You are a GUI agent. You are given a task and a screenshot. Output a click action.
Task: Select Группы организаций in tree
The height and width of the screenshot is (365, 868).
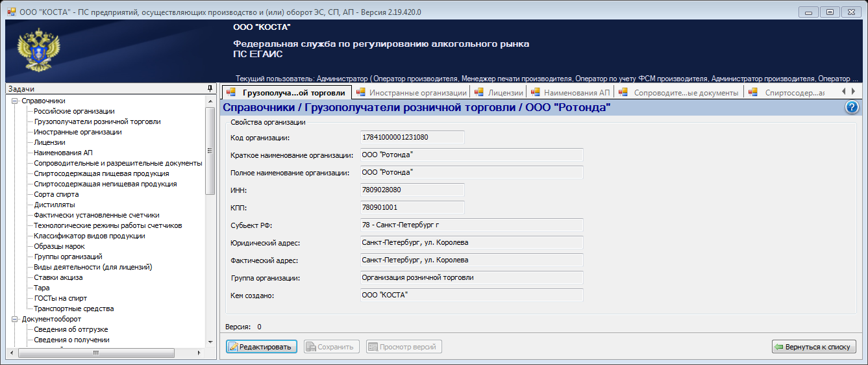pyautogui.click(x=68, y=257)
